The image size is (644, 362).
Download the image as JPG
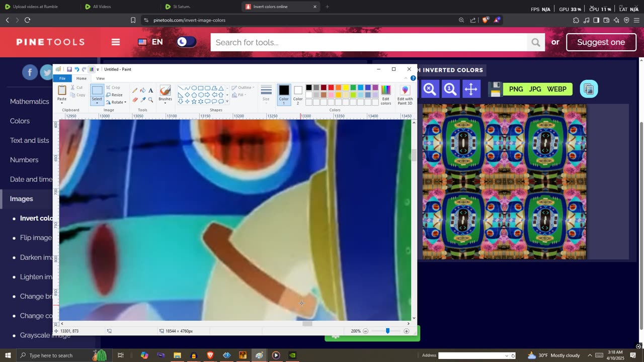(x=535, y=89)
